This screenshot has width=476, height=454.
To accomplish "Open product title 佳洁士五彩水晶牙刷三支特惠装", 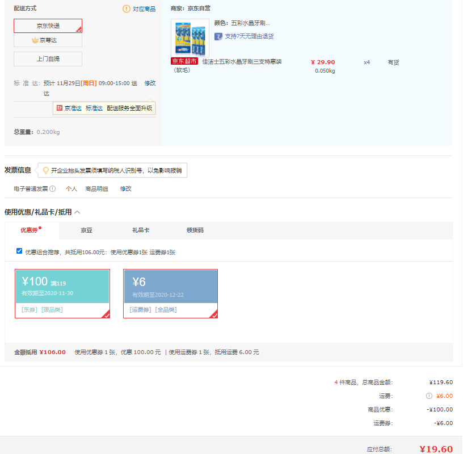I will coord(242,62).
